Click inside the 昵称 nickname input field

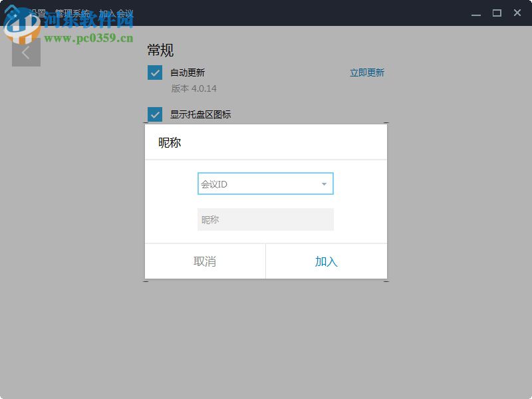click(265, 219)
